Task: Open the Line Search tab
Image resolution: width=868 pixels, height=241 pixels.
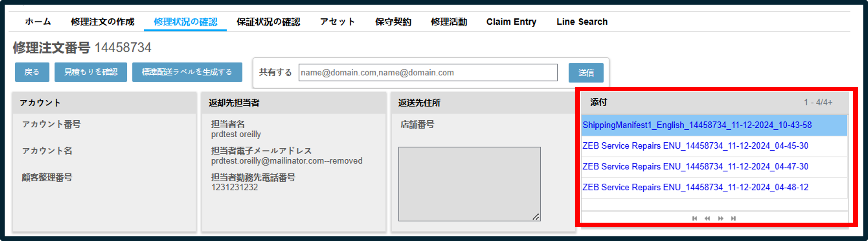Action: (582, 22)
